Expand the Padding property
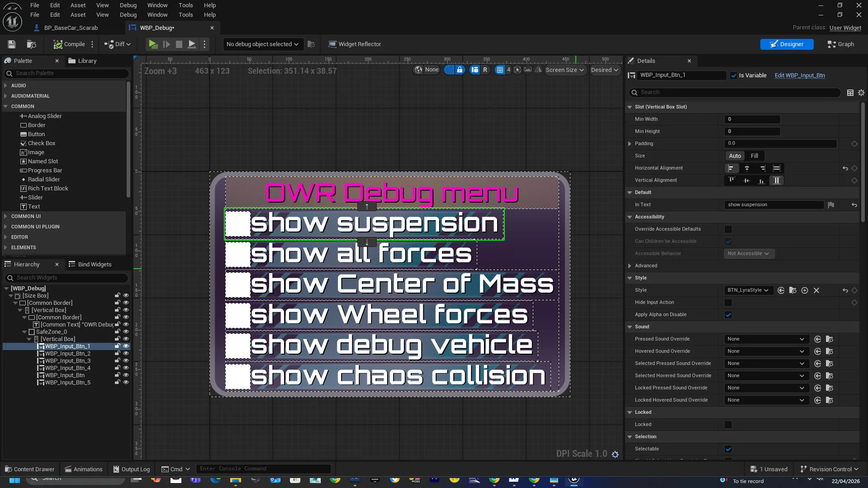868x488 pixels. click(630, 144)
